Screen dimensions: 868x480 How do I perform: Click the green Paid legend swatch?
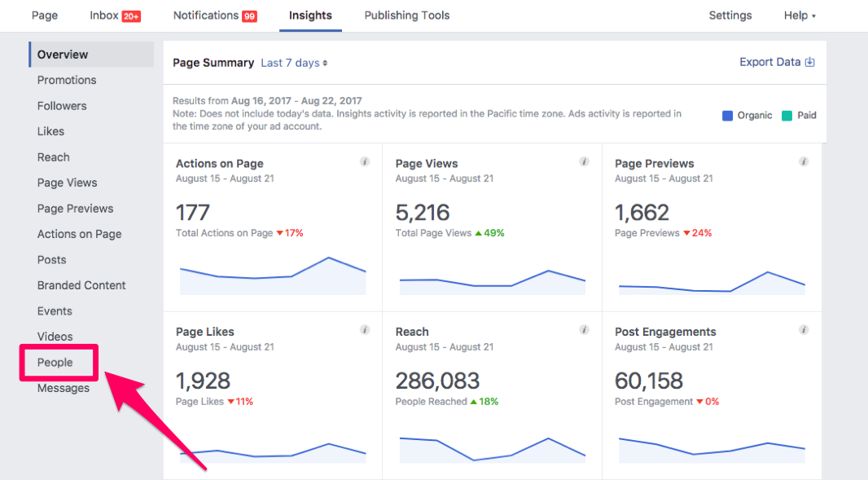pyautogui.click(x=787, y=116)
